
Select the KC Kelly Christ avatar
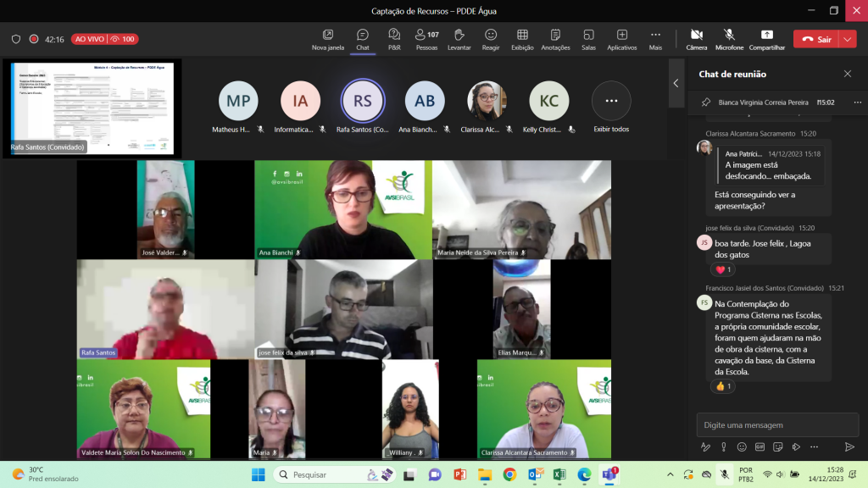(x=548, y=101)
